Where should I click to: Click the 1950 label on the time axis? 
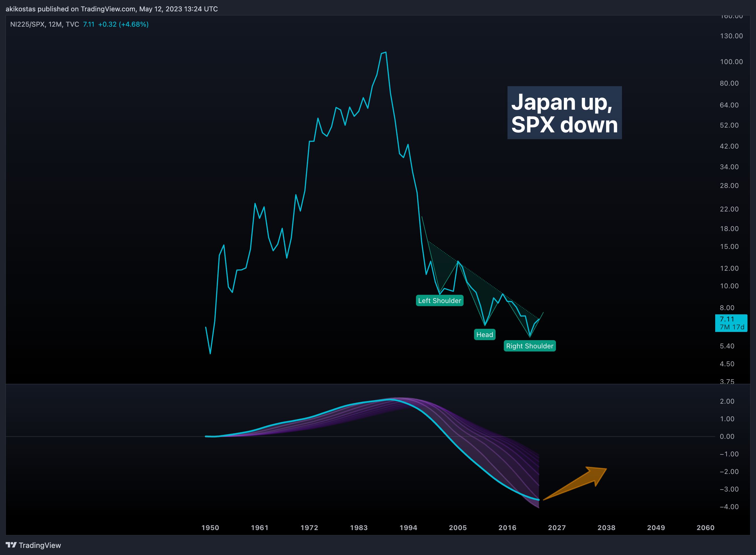210,528
